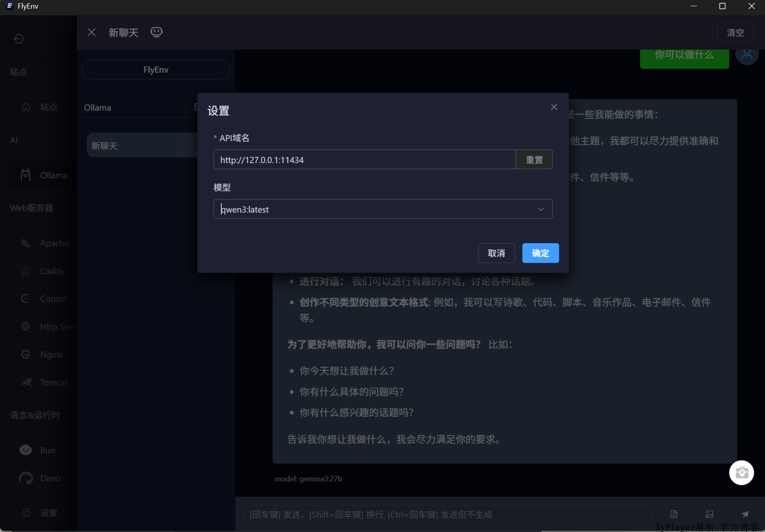Image resolution: width=765 pixels, height=532 pixels.
Task: Click the screenshot camera floating button
Action: coord(741,473)
